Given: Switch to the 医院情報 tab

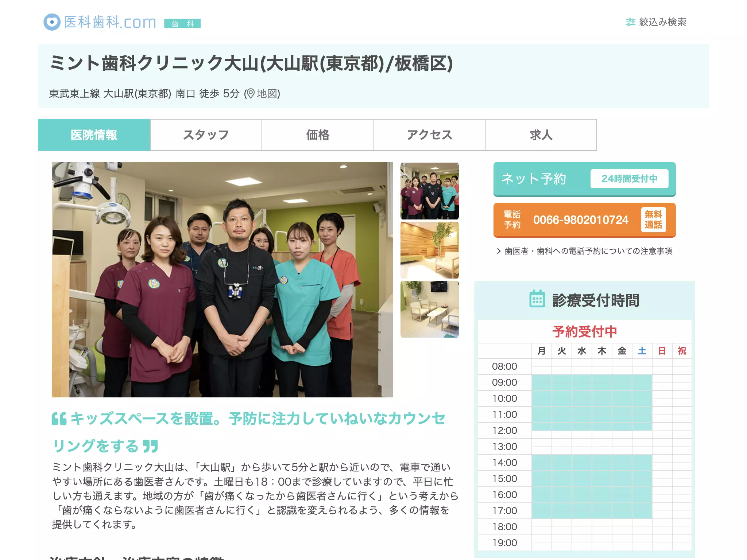Looking at the screenshot, I should [94, 135].
